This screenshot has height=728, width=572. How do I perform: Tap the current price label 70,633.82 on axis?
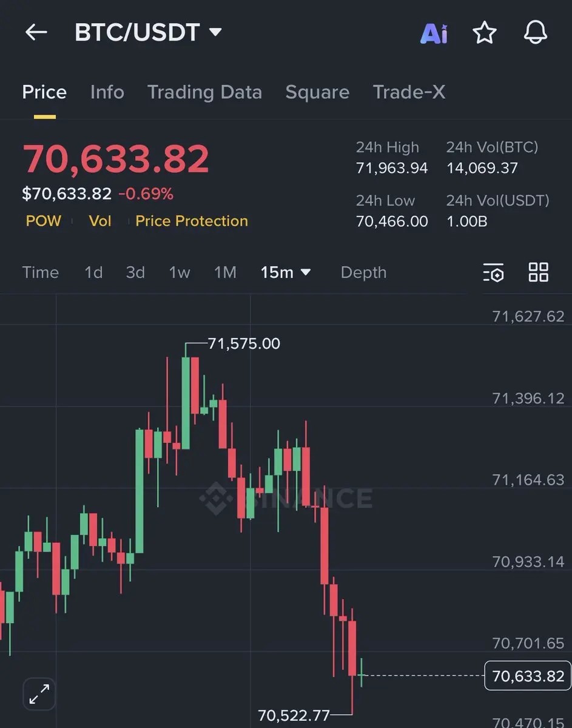tap(528, 675)
